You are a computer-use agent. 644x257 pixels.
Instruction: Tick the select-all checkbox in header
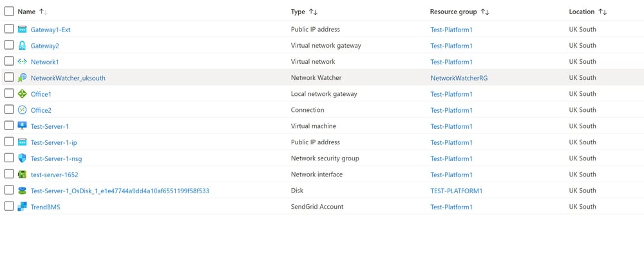tap(9, 12)
